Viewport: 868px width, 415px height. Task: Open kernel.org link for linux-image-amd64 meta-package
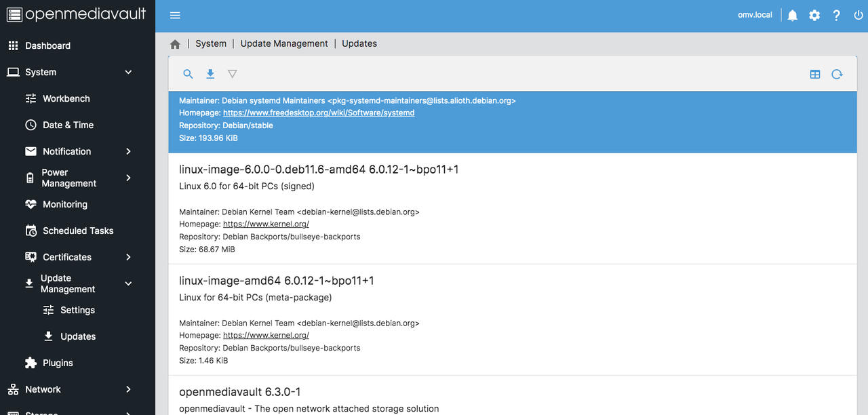pos(266,335)
